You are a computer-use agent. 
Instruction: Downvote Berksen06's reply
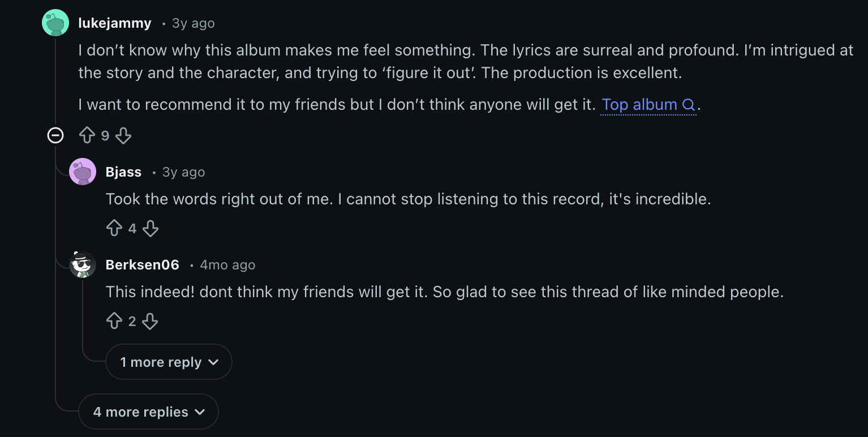[x=150, y=321]
